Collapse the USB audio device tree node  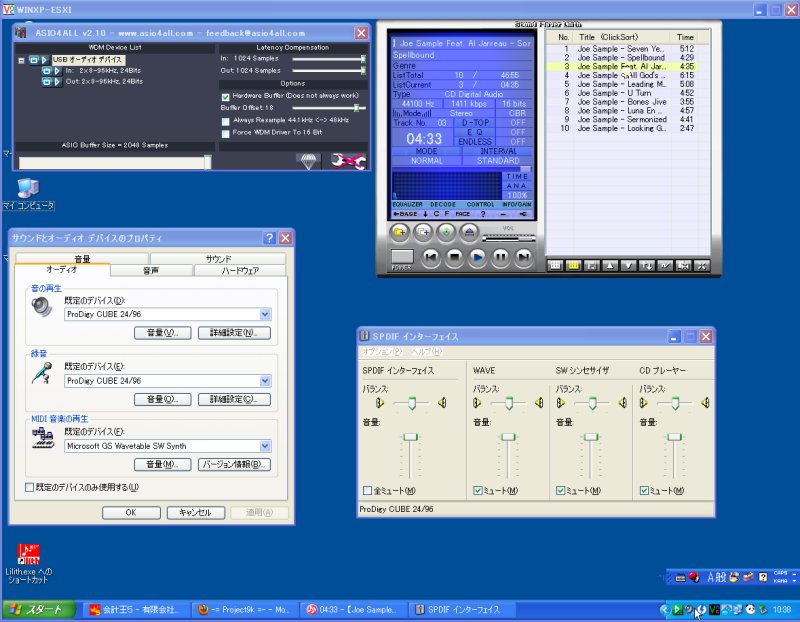21,59
